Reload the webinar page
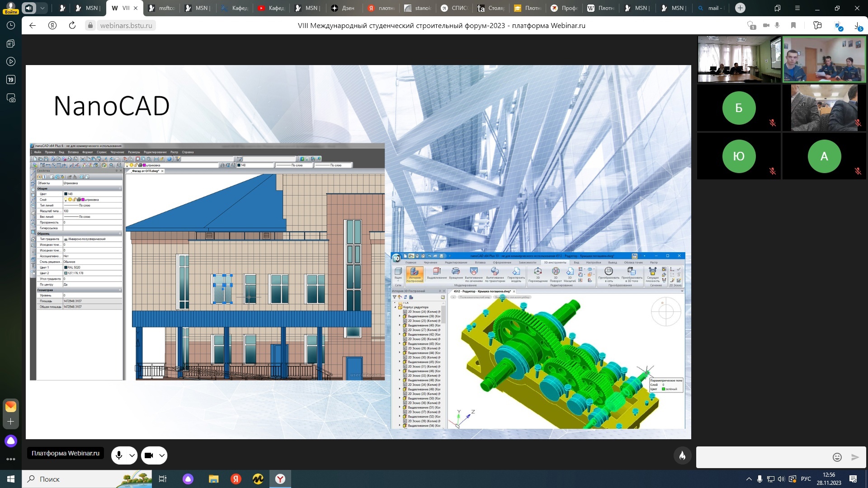 pos(72,26)
